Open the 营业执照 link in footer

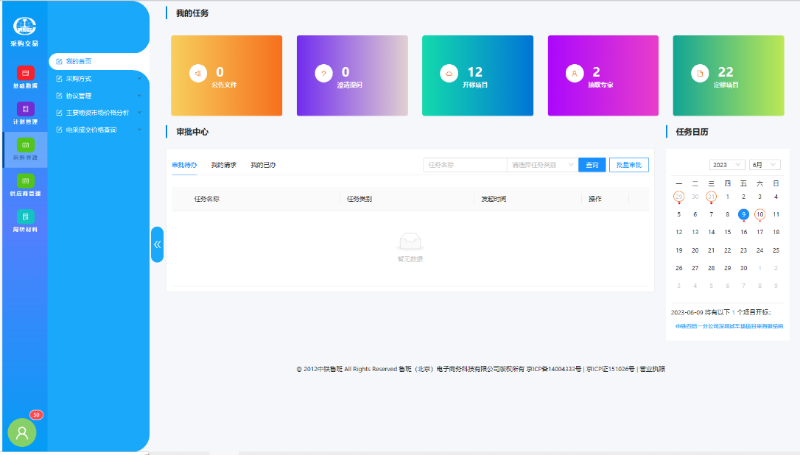tap(652, 369)
